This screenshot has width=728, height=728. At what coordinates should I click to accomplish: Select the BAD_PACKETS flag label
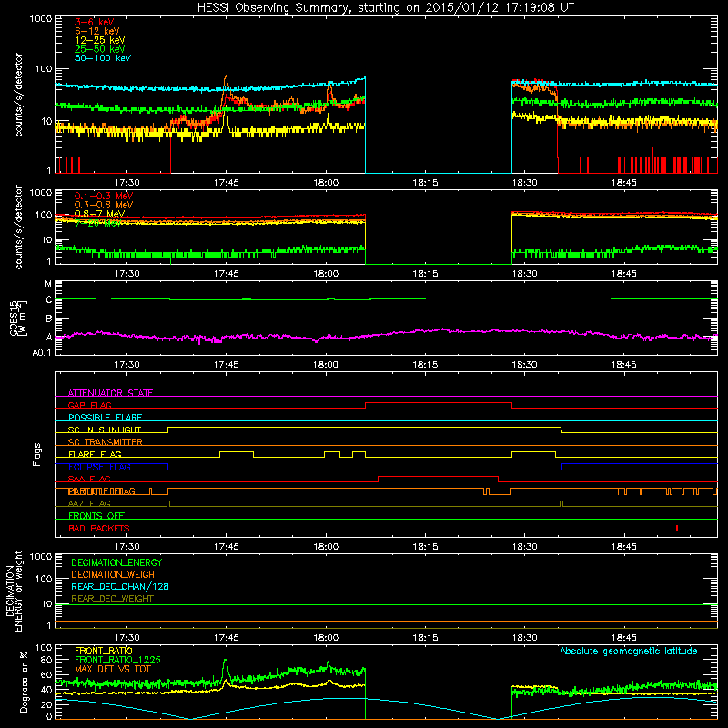[99, 528]
